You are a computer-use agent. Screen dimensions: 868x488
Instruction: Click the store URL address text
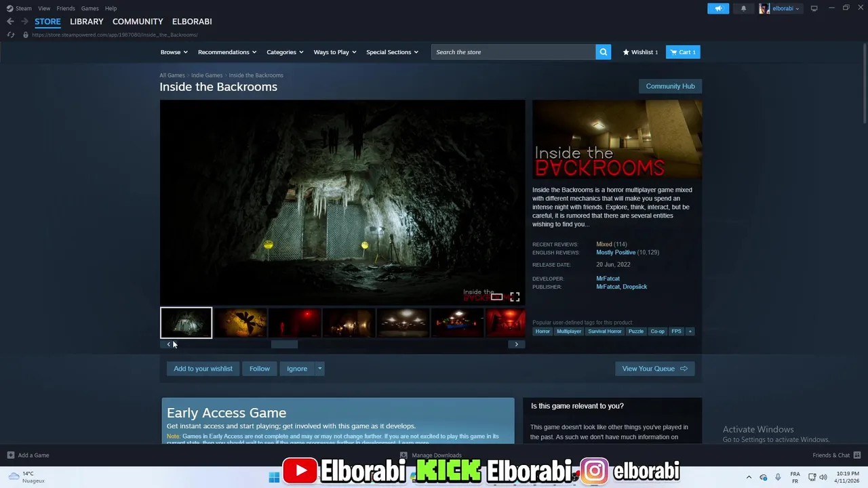pyautogui.click(x=115, y=35)
